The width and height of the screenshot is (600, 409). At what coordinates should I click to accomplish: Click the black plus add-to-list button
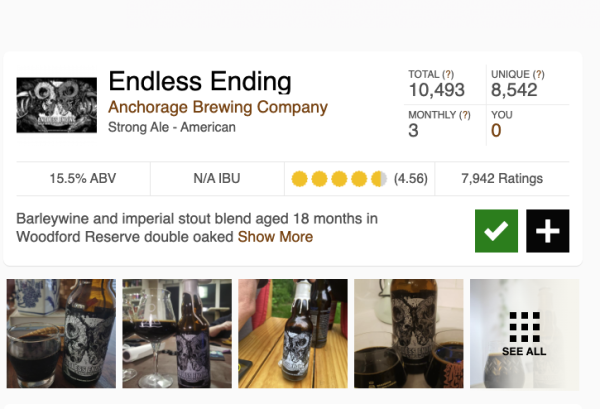[548, 231]
